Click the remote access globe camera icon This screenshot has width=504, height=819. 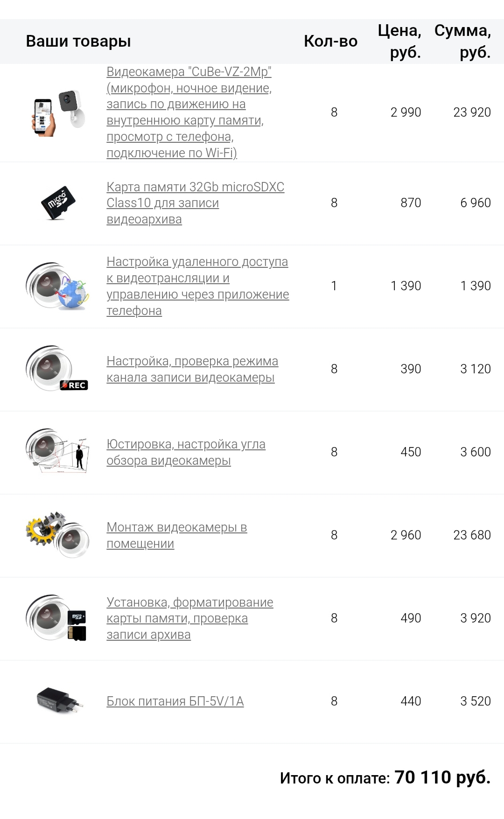[57, 286]
